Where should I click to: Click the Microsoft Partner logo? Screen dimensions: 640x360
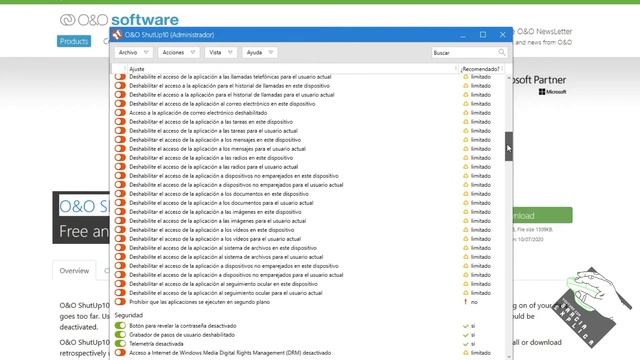[x=540, y=84]
